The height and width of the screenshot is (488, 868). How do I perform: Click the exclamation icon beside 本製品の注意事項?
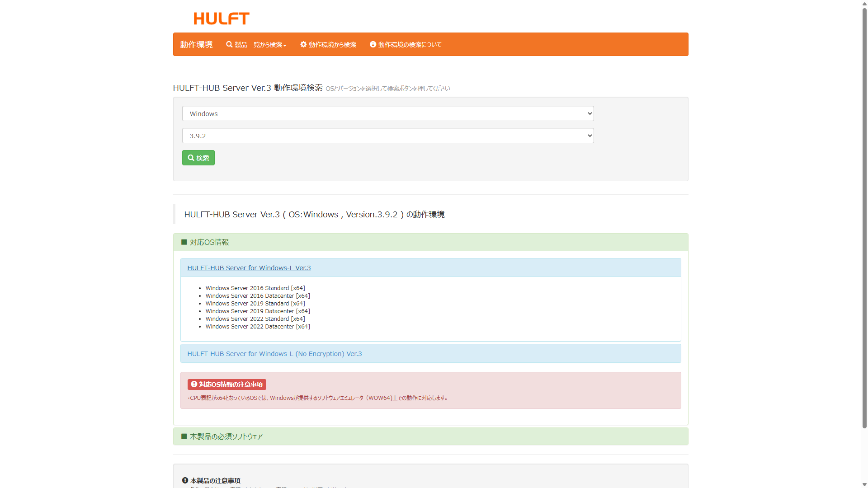coord(185,480)
